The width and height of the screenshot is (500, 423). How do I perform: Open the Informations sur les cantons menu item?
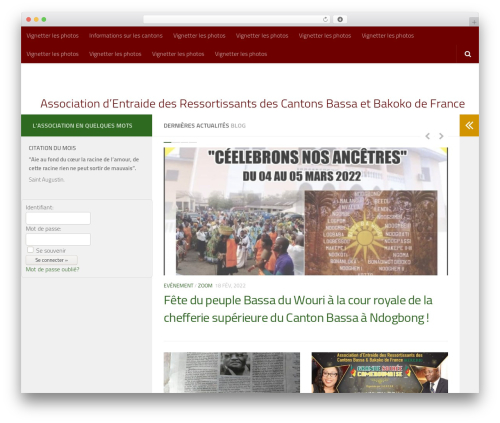(x=126, y=36)
